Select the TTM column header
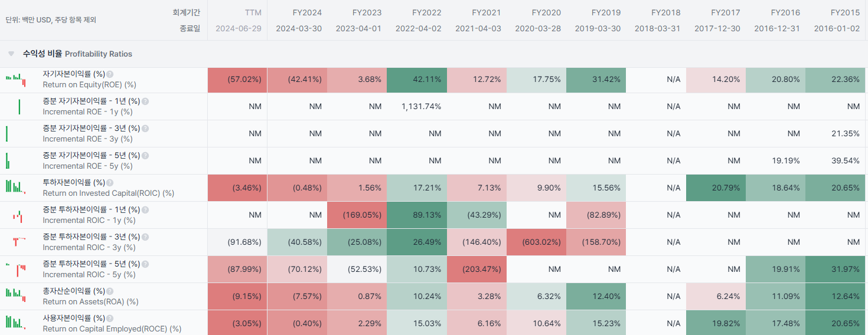Image resolution: width=868 pixels, height=335 pixels. (x=253, y=12)
